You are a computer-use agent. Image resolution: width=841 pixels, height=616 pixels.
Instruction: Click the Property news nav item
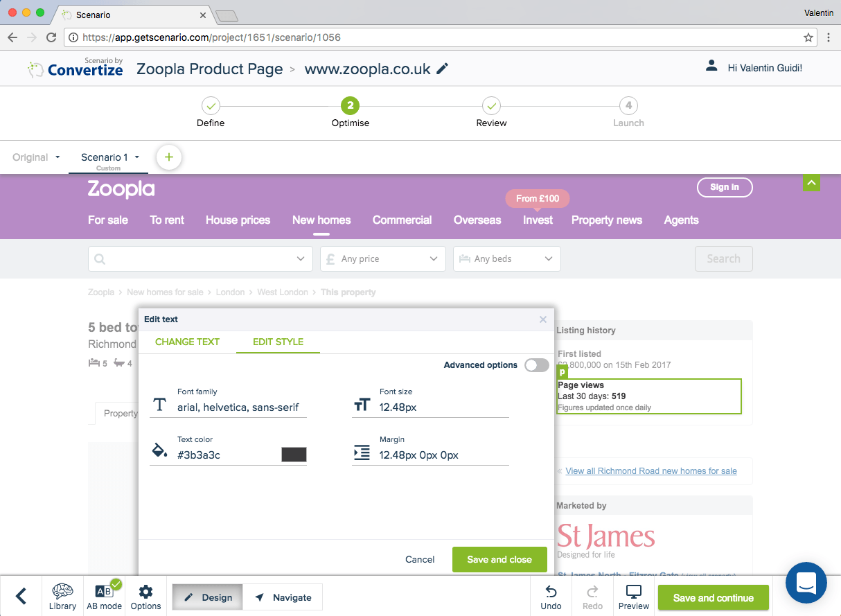pyautogui.click(x=607, y=220)
